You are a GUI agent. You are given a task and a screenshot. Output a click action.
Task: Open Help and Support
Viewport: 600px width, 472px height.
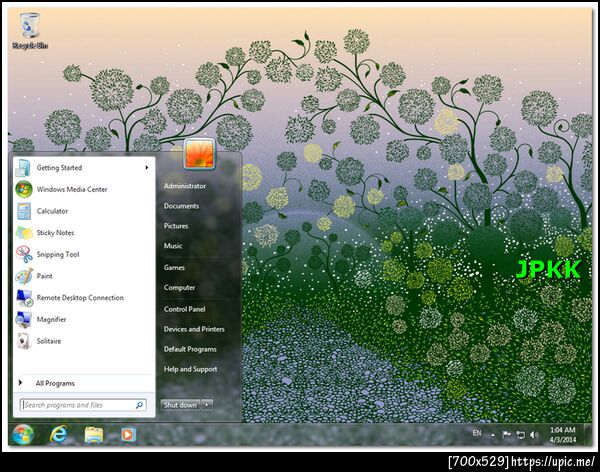click(x=190, y=369)
